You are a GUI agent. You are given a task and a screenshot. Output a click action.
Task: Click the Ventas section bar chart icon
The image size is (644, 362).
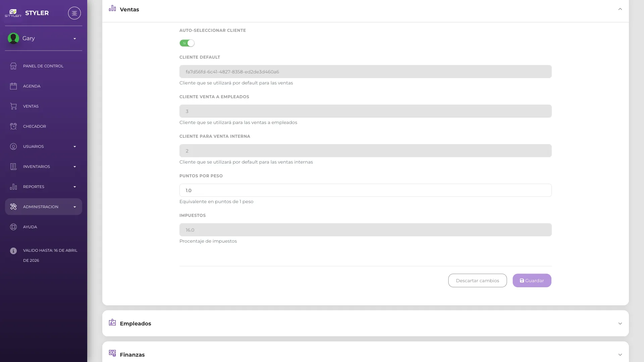[112, 8]
